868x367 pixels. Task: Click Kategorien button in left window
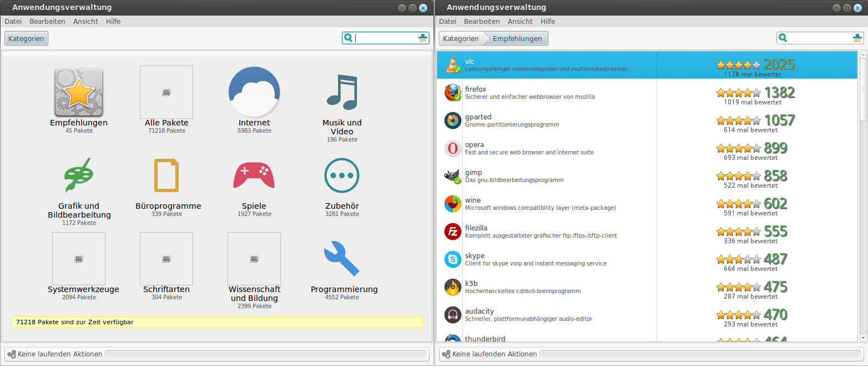point(27,38)
